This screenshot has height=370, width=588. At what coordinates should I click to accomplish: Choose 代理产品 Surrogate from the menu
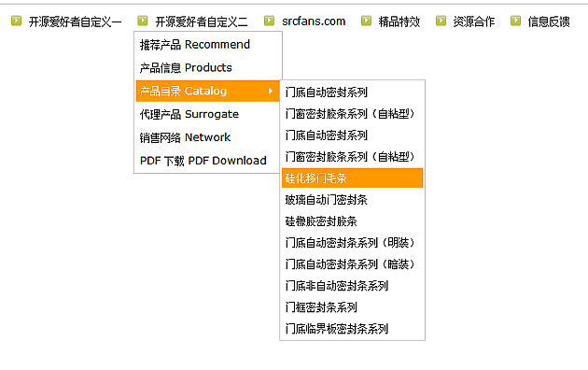pyautogui.click(x=207, y=114)
